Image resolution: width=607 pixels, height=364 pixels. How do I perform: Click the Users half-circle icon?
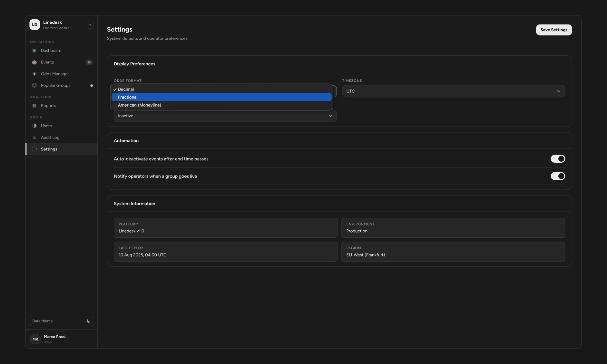pos(34,126)
